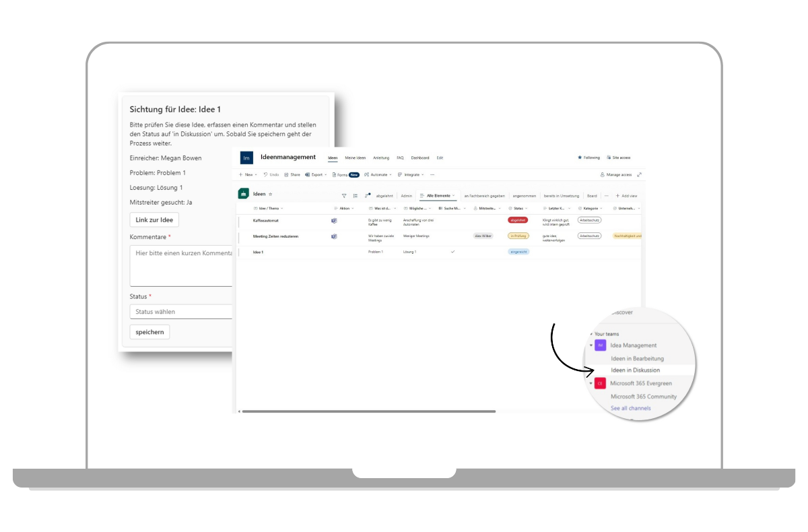Open Forms with the New badge
The width and height of the screenshot is (808, 532).
pos(347,174)
